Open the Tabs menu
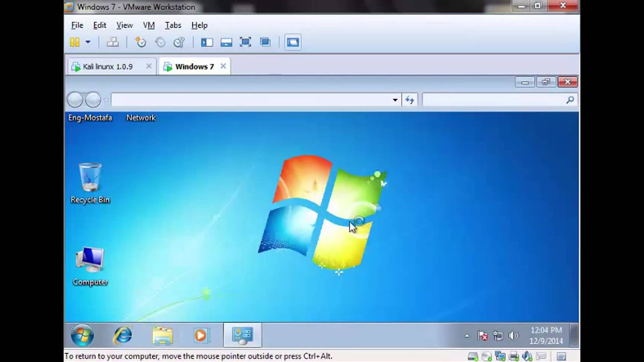644x362 pixels. [x=173, y=25]
